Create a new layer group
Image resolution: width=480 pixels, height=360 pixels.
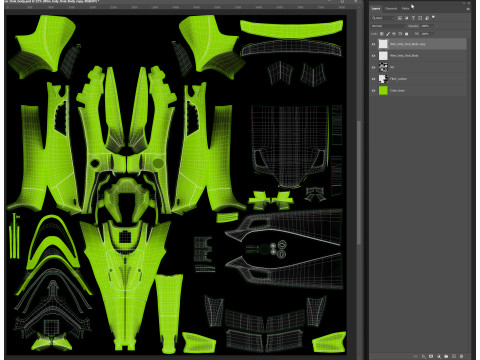click(x=446, y=356)
